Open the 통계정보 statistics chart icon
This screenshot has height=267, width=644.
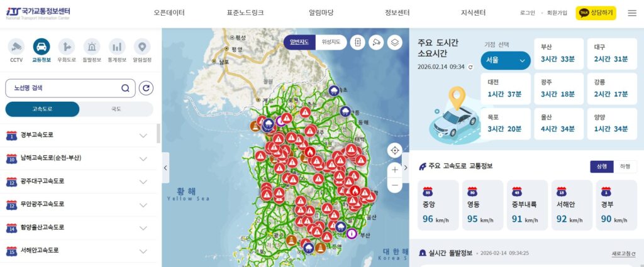(117, 46)
